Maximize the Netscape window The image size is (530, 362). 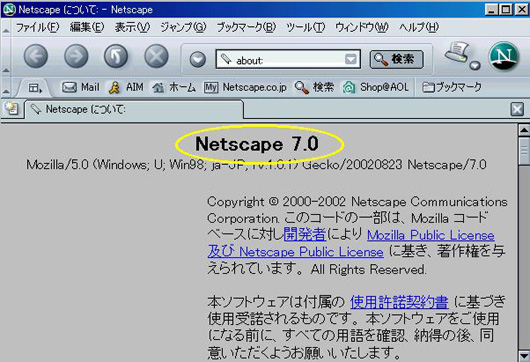pos(506,9)
